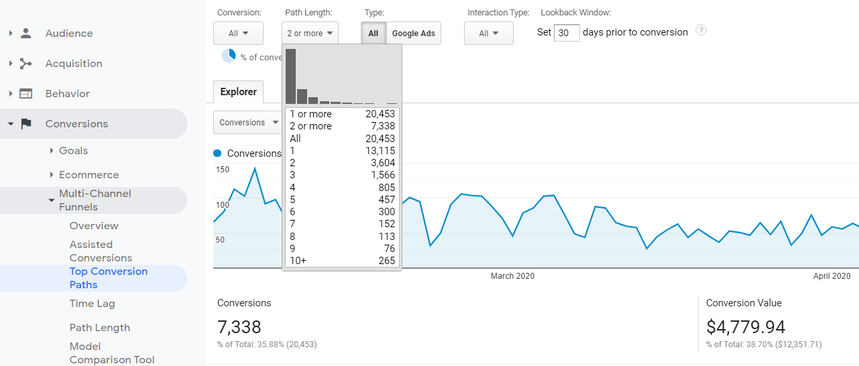
Task: Open the Explorer tab
Action: 238,92
